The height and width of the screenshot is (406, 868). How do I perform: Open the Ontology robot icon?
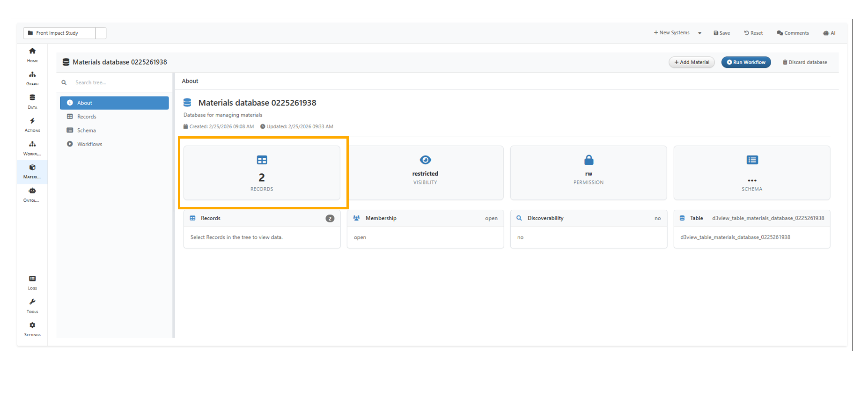click(32, 194)
